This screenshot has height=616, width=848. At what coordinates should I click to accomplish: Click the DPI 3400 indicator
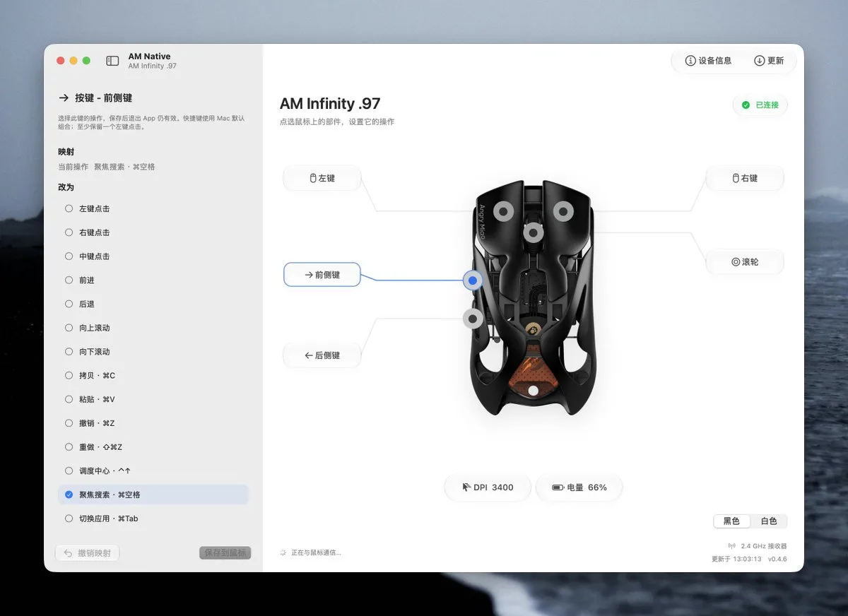(488, 487)
